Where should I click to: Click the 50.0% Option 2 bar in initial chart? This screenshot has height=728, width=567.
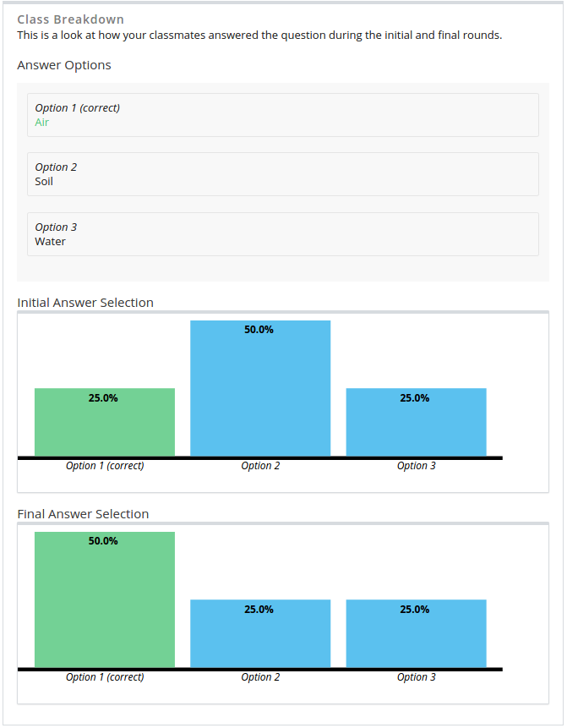coord(260,389)
